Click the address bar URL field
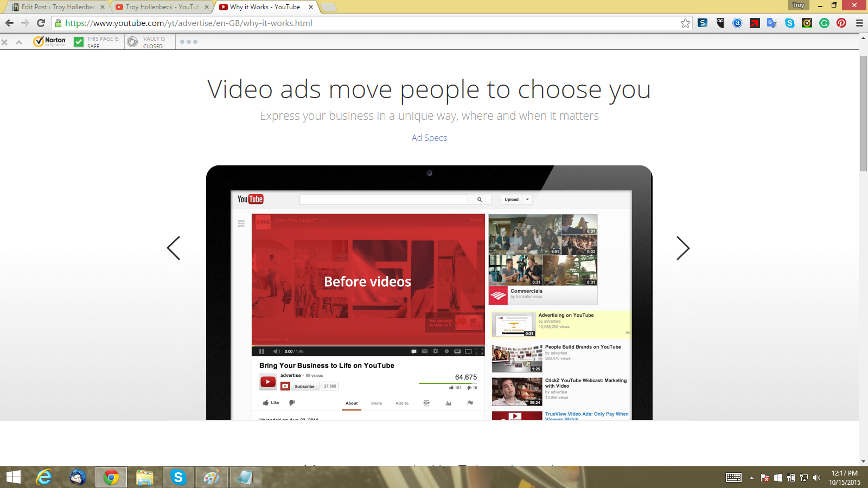 [x=369, y=23]
